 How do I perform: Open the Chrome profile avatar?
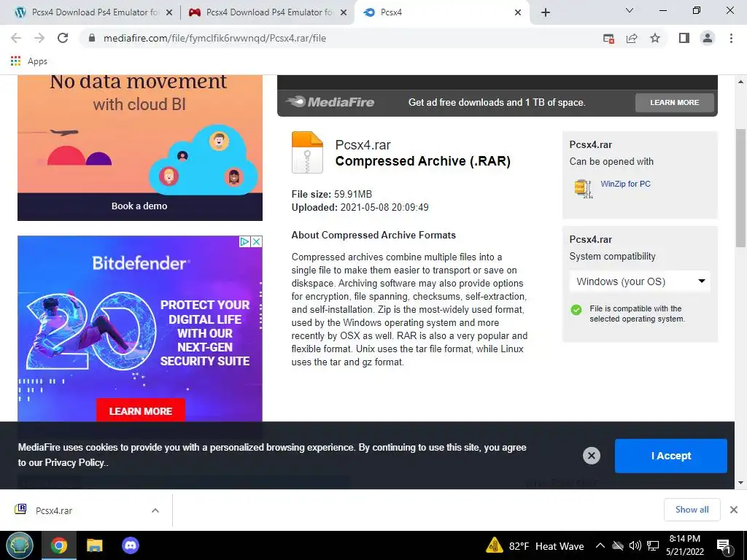pos(708,38)
